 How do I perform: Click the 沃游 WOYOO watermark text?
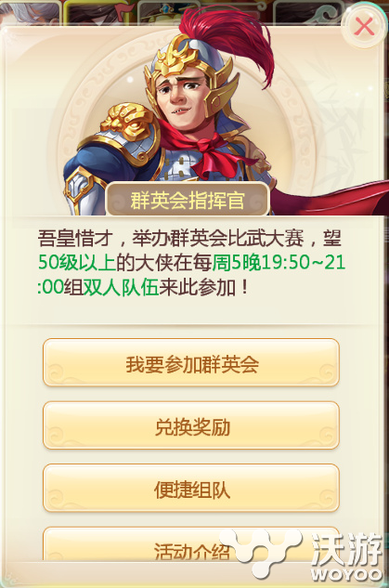346,556
